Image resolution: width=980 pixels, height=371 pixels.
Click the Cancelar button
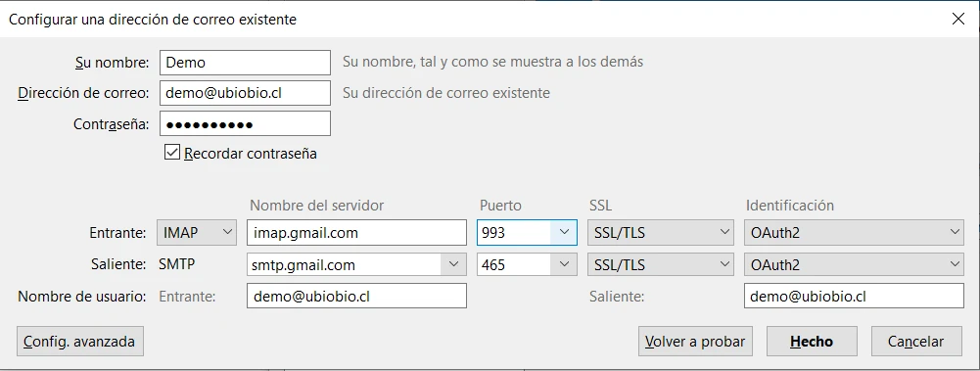916,342
